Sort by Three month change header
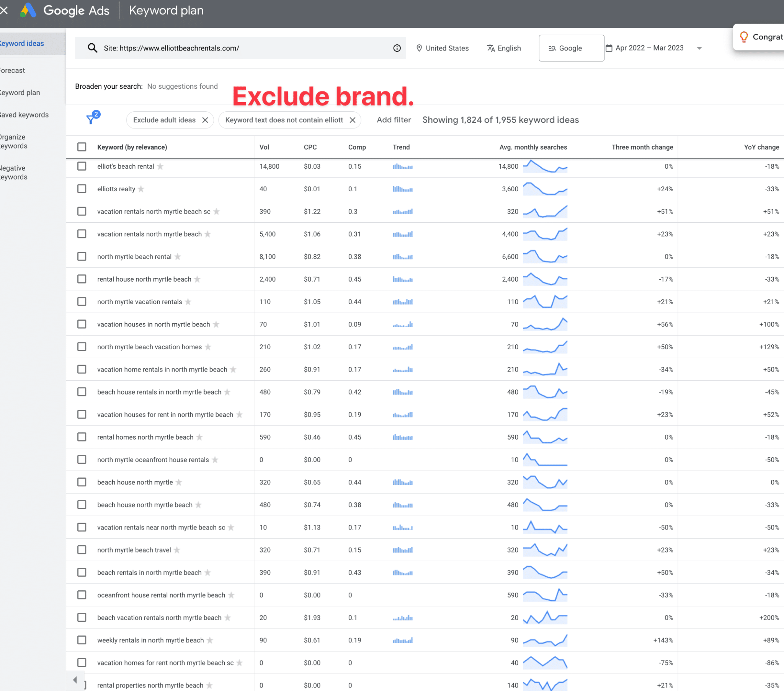The width and height of the screenshot is (784, 691). [x=642, y=147]
